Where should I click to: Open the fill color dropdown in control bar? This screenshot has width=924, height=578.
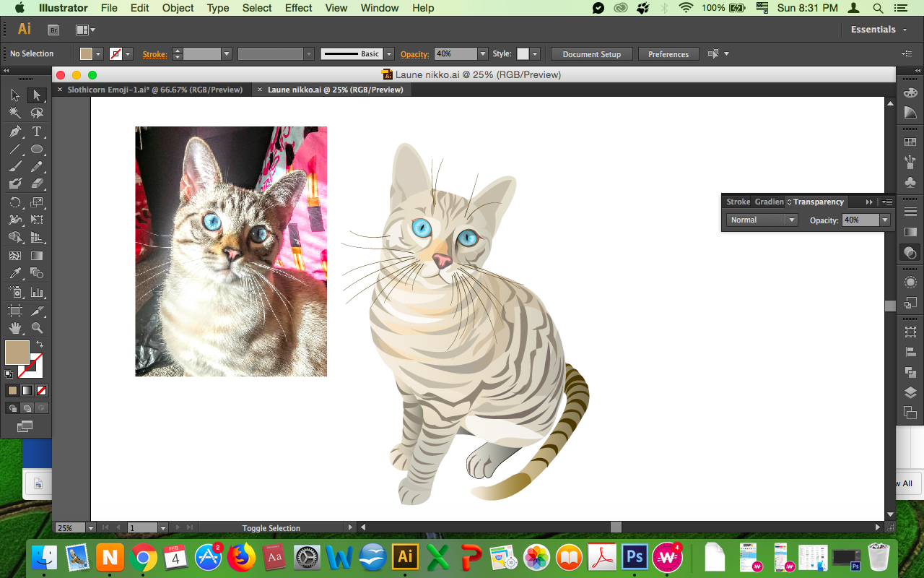[x=100, y=54]
